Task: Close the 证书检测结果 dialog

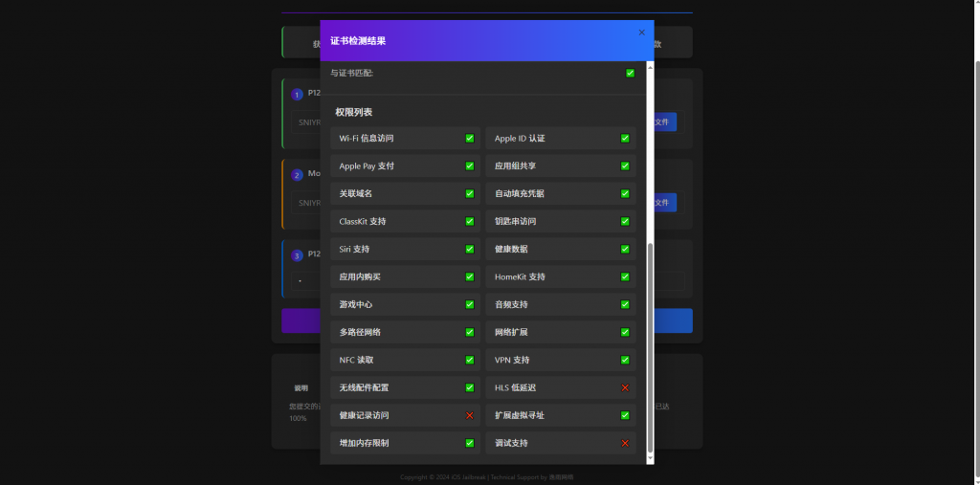Action: click(x=641, y=33)
